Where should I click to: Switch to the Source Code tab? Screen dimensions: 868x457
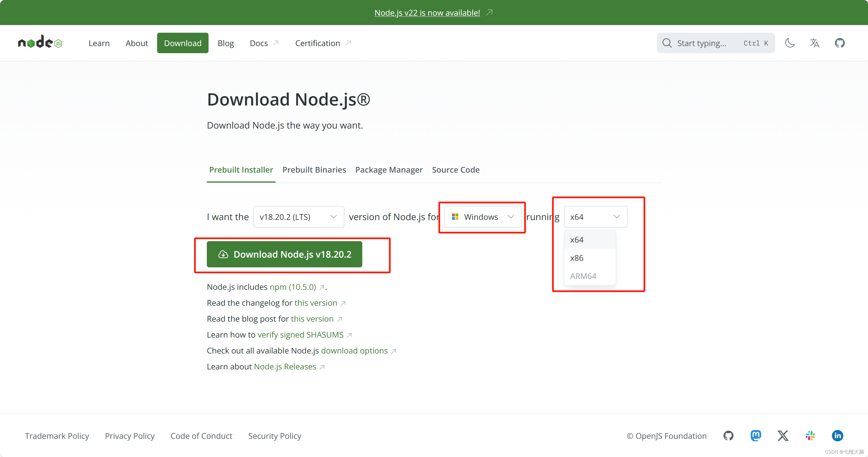click(455, 170)
